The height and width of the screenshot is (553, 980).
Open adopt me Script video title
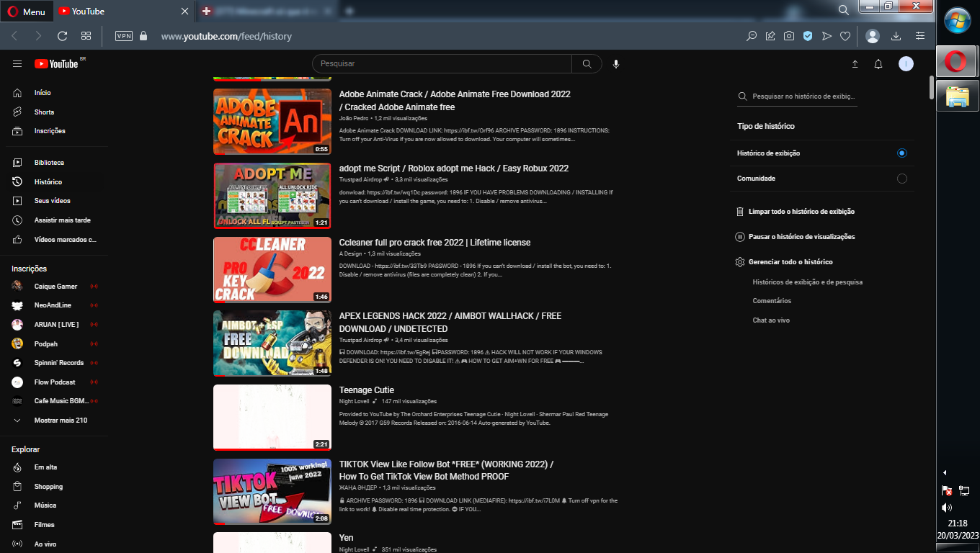click(454, 168)
